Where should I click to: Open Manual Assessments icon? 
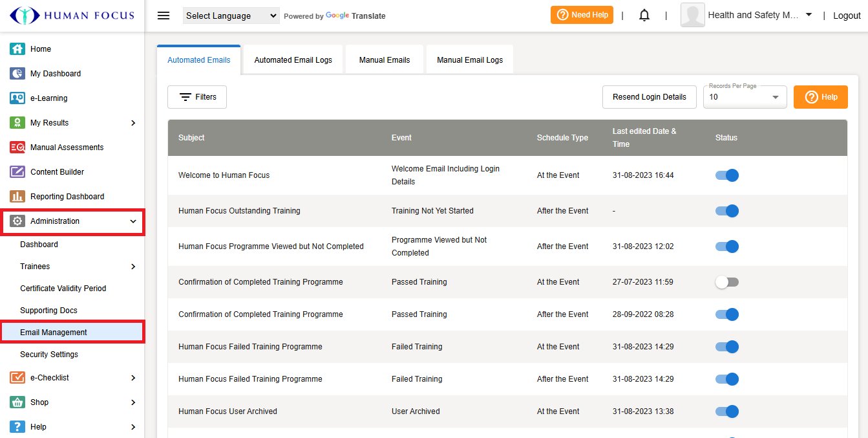tap(17, 148)
